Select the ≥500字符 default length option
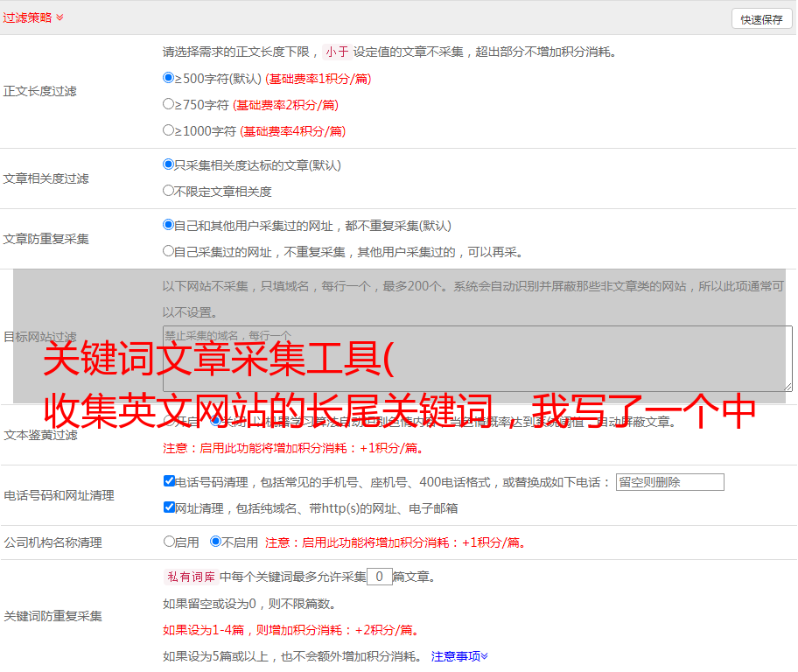The height and width of the screenshot is (672, 798). (x=169, y=78)
